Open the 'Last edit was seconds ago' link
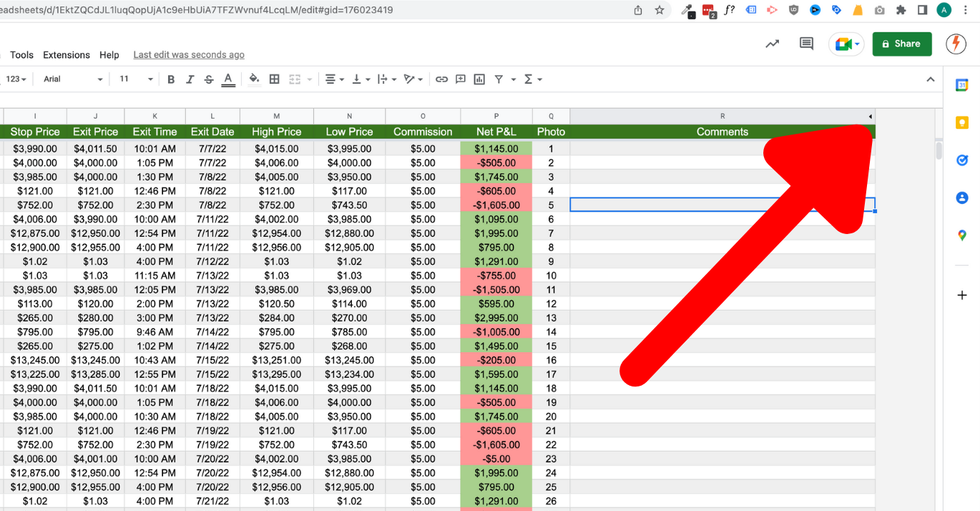Screen dimensions: 980x511 (x=189, y=55)
